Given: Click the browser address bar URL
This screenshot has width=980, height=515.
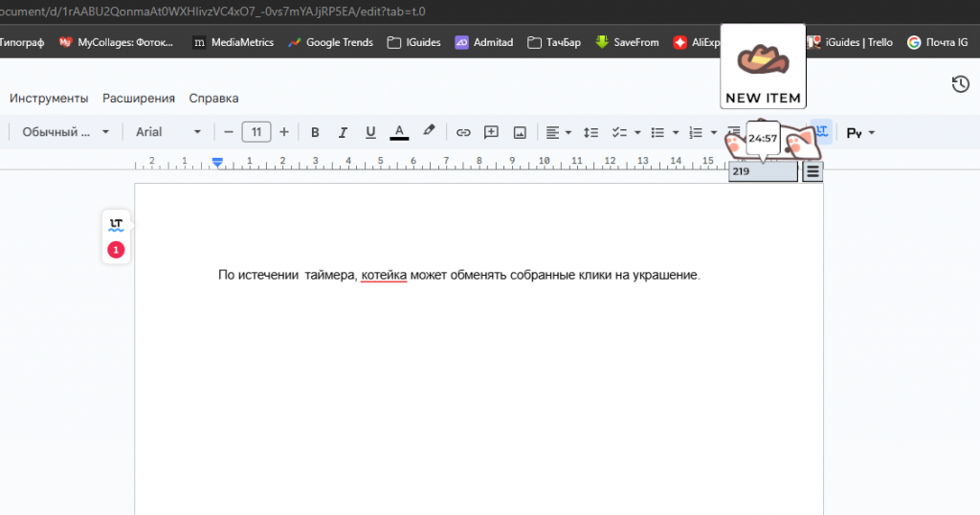Looking at the screenshot, I should (x=212, y=11).
